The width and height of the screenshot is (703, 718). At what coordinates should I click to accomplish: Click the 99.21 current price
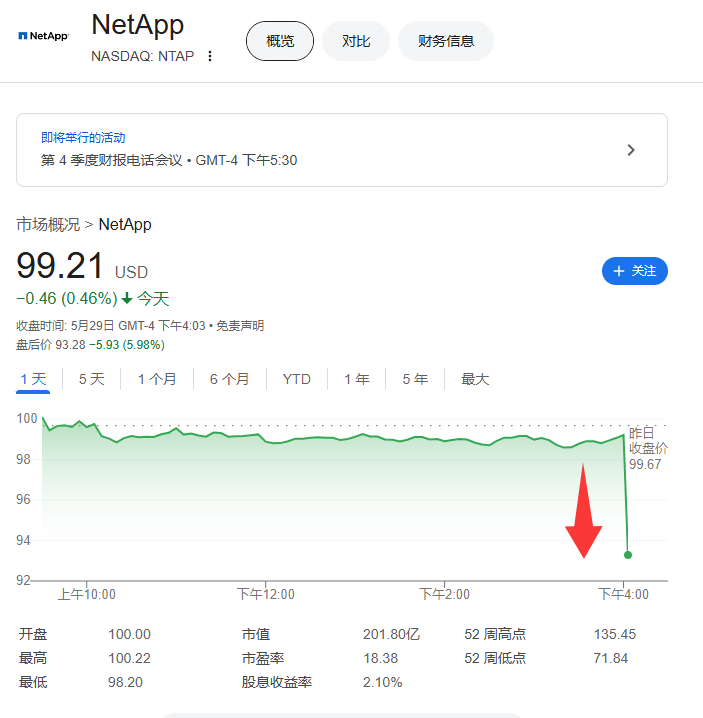point(60,266)
